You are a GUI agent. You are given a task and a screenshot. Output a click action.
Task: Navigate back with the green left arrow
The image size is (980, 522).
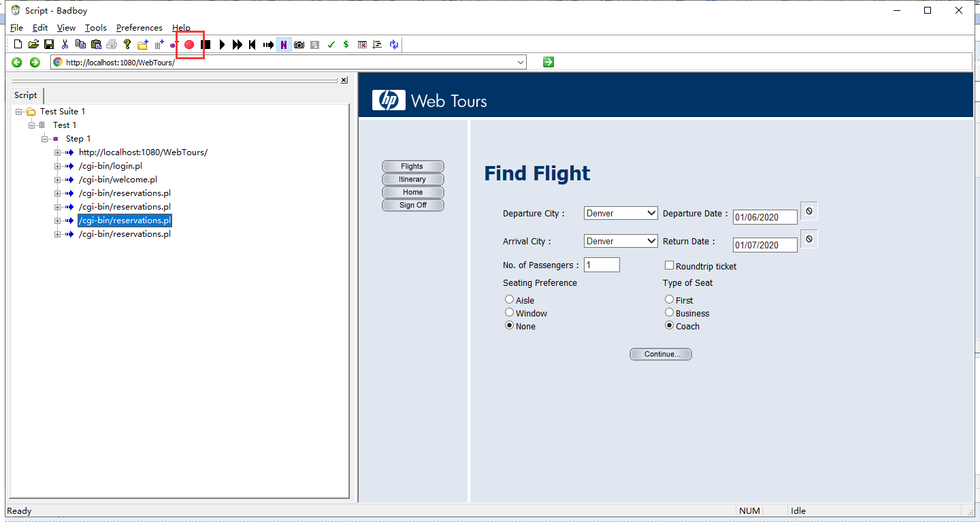click(x=17, y=62)
